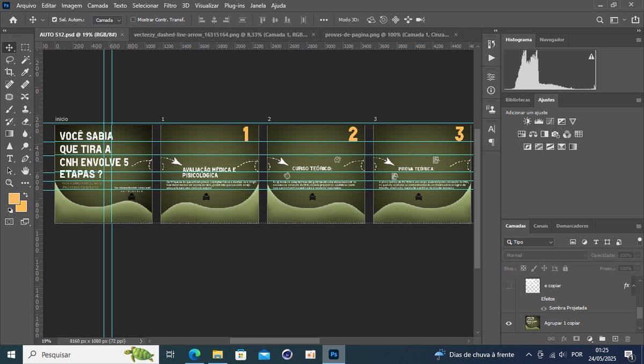Viewport: 644px width, 364px height.
Task: Click the Windows Pesquisar search box
Action: (x=91, y=354)
